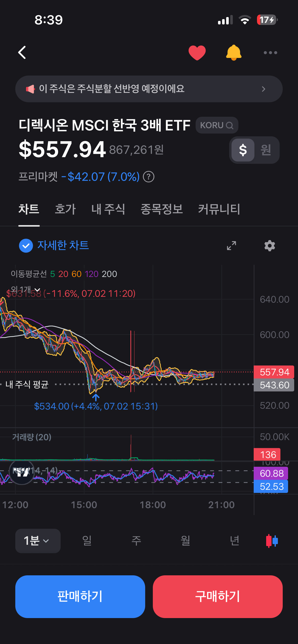Image resolution: width=298 pixels, height=644 pixels.
Task: Open the 1분 interval dropdown
Action: click(x=38, y=541)
